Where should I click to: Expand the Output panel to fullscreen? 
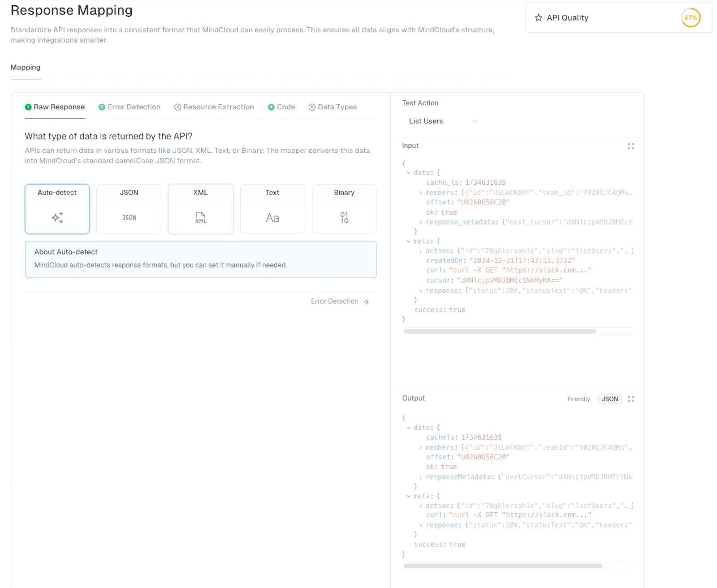coord(631,399)
